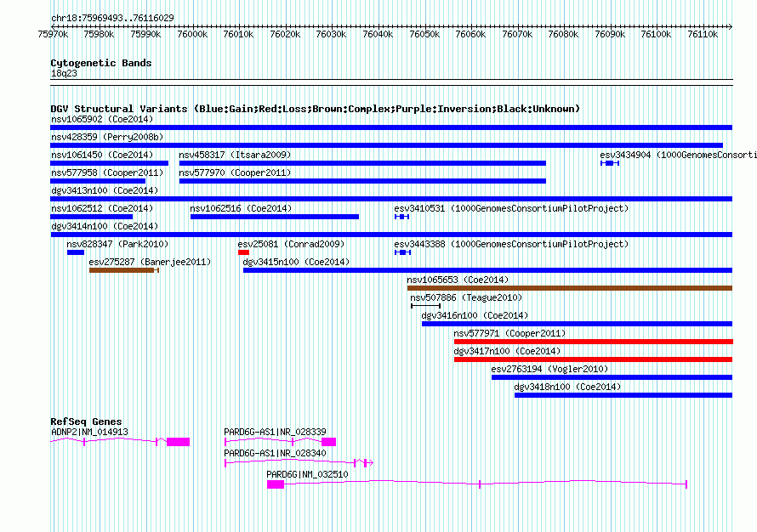Select the red dgv3417n100 (Coe2014) bar
The height and width of the screenshot is (532, 757).
point(594,359)
